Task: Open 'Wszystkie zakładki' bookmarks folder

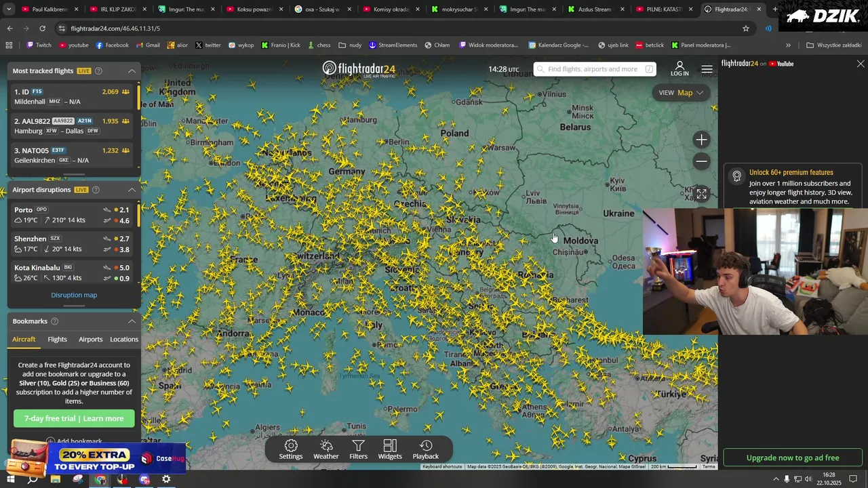Action: pyautogui.click(x=834, y=45)
